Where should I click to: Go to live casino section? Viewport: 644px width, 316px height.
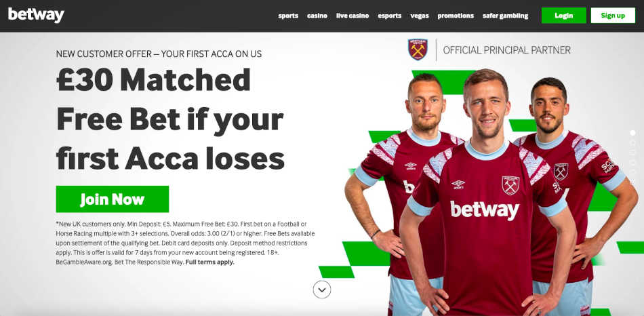(353, 16)
